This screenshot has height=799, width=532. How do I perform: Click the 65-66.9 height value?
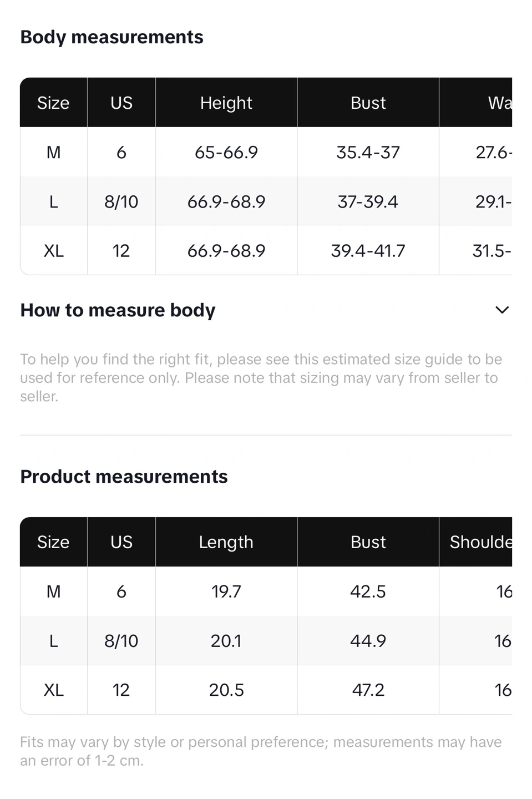[x=226, y=152]
